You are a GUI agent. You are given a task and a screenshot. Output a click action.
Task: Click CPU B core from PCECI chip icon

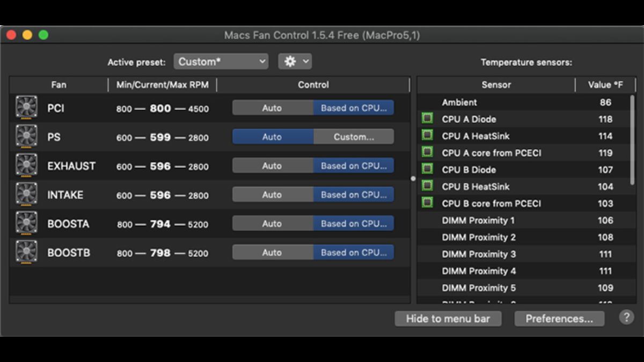(427, 203)
